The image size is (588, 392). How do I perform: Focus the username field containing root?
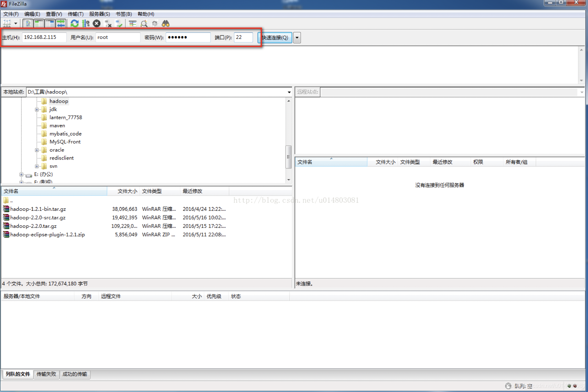pyautogui.click(x=118, y=37)
